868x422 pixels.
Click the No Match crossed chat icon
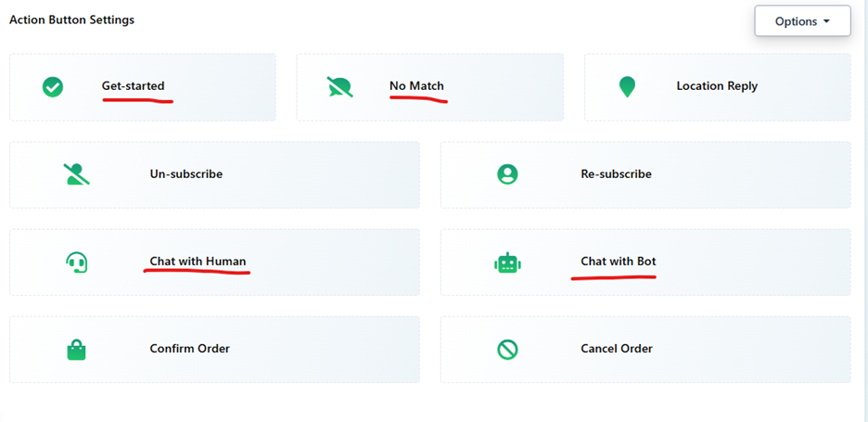tap(339, 87)
